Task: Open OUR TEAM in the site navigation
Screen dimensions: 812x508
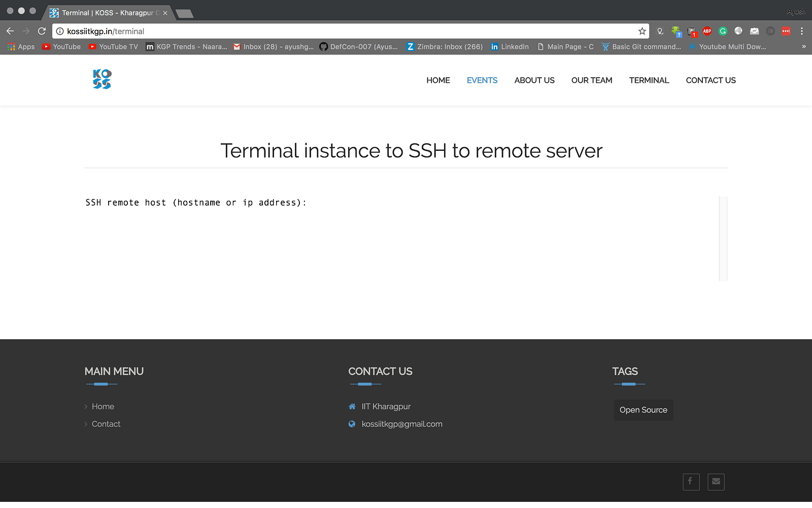Action: (592, 80)
